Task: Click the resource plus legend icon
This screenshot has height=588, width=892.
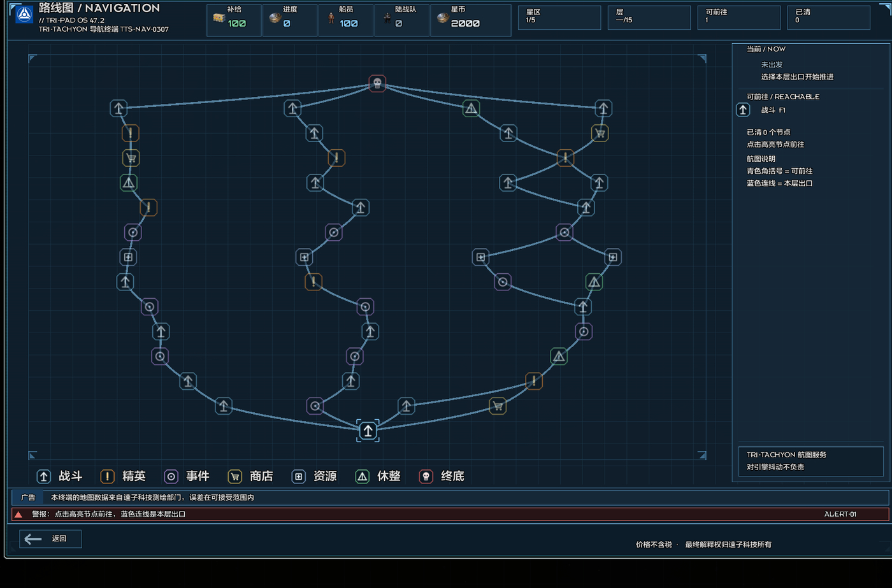Action: click(298, 476)
